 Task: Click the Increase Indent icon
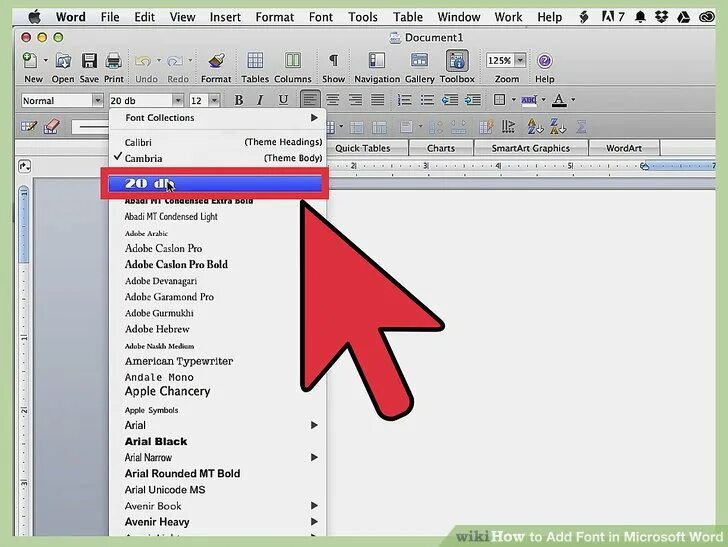point(473,100)
